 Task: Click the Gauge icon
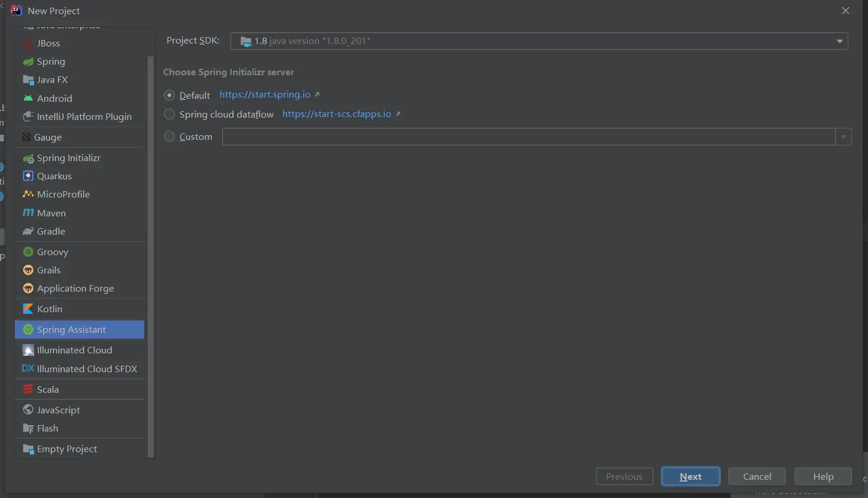click(26, 137)
